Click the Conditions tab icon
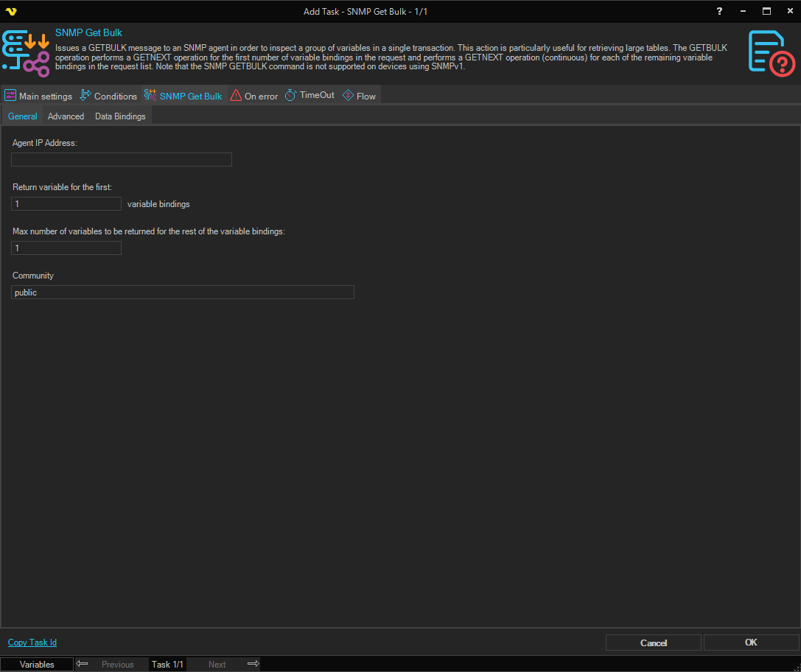This screenshot has height=672, width=801. click(x=85, y=96)
